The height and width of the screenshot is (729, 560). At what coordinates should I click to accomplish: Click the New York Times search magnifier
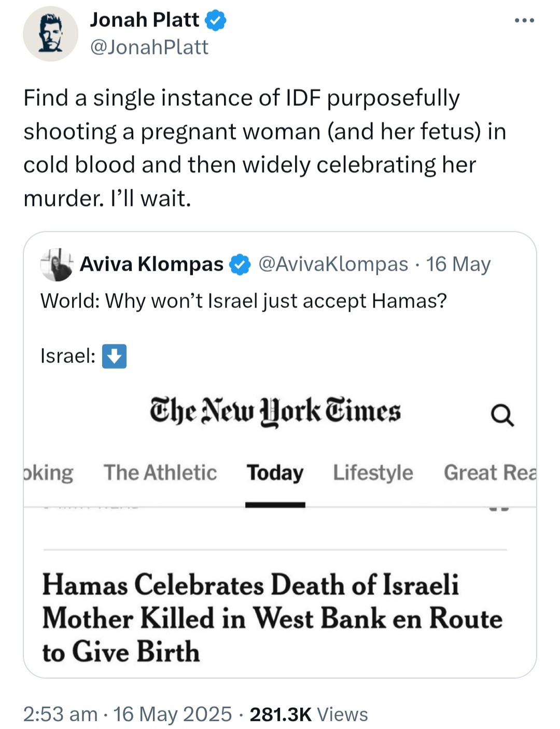click(502, 415)
